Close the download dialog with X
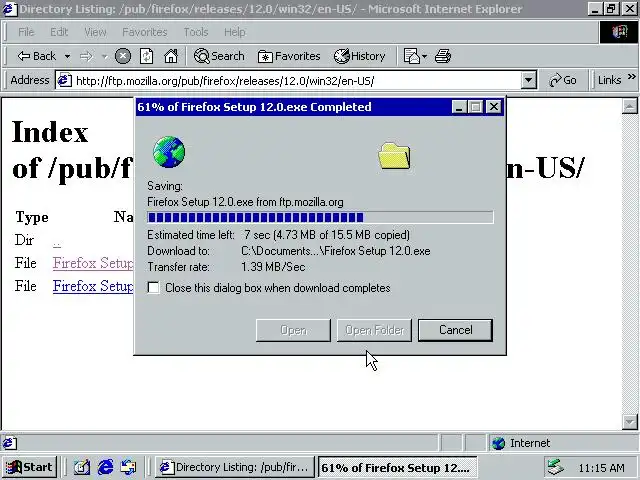This screenshot has height=480, width=640. click(x=494, y=107)
